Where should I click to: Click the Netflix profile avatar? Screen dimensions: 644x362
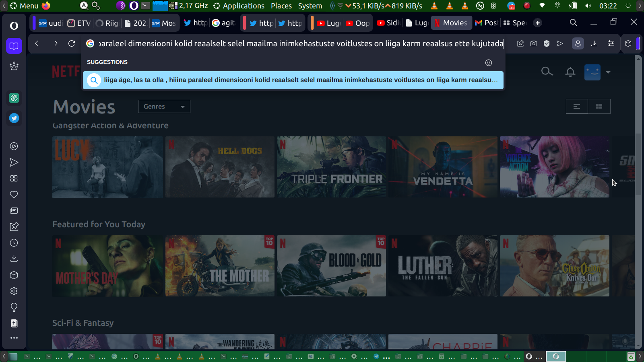click(592, 72)
